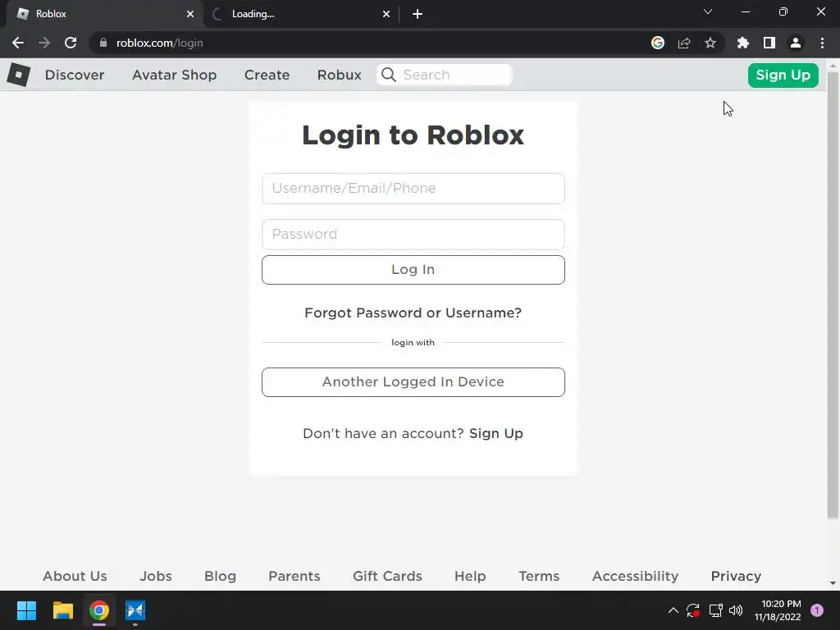Launch File Explorer from the taskbar
The width and height of the screenshot is (840, 630).
click(x=62, y=610)
